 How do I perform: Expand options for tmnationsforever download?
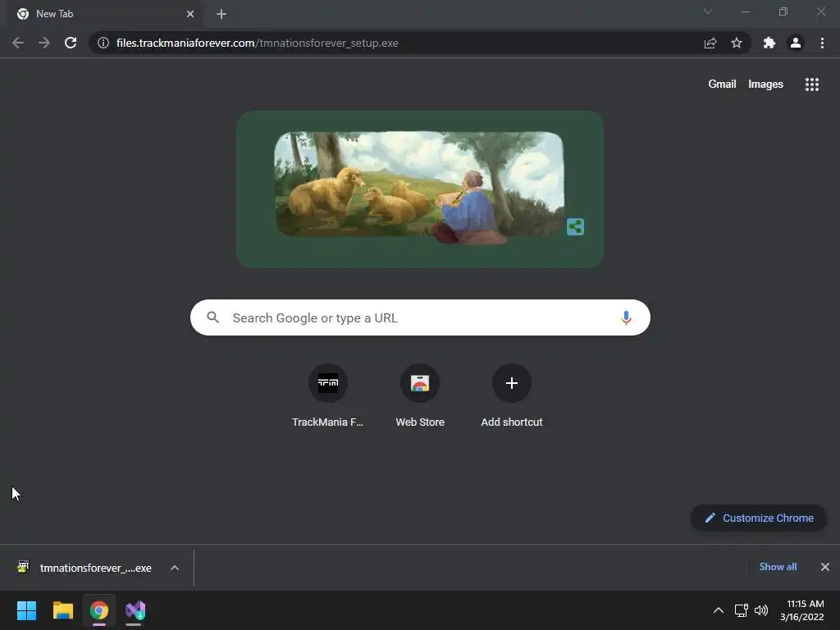click(175, 568)
